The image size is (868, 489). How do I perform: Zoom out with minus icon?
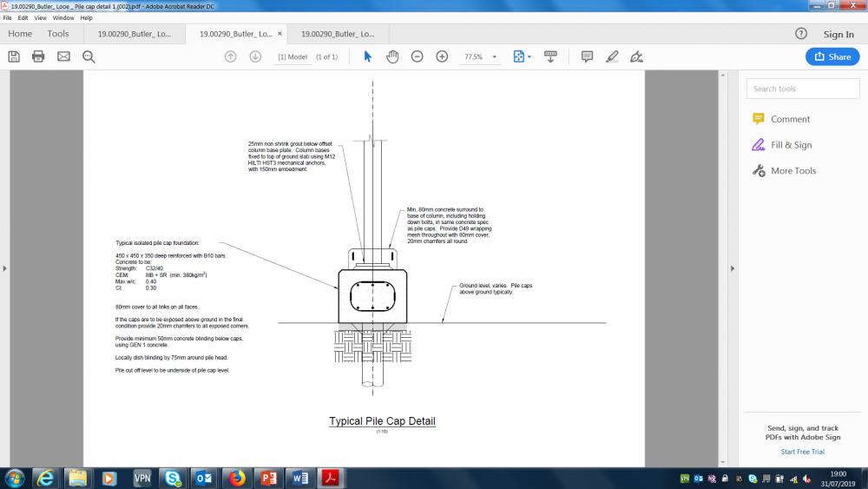pos(418,56)
